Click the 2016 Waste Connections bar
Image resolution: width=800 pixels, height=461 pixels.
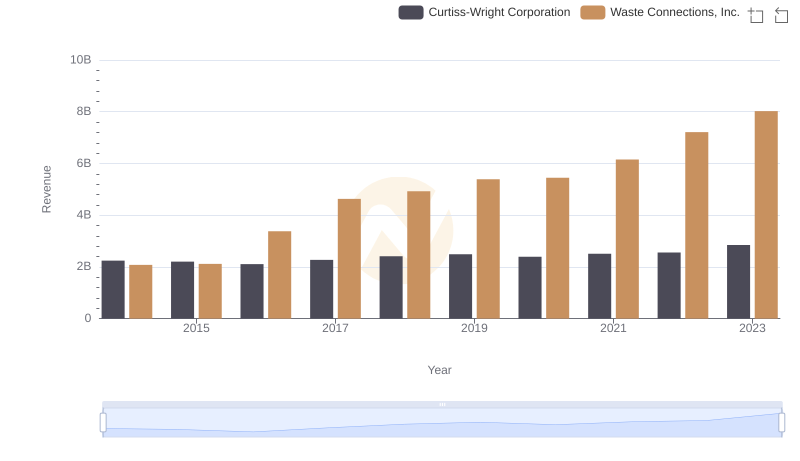coord(280,275)
